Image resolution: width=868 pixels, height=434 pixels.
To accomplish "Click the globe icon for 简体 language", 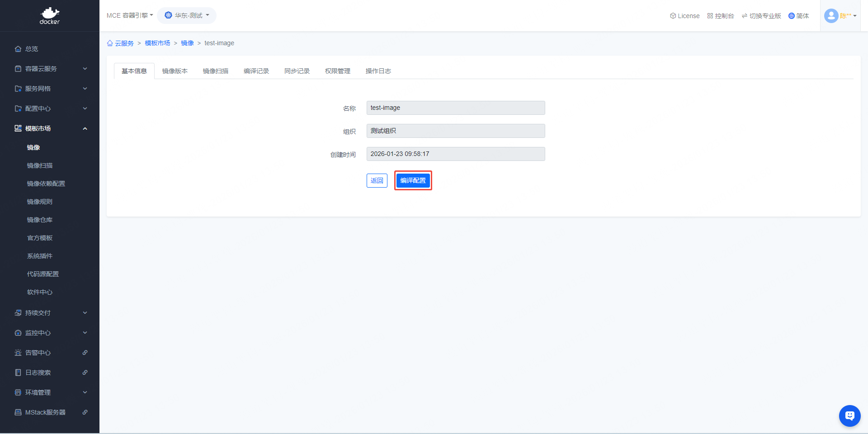I will (791, 16).
